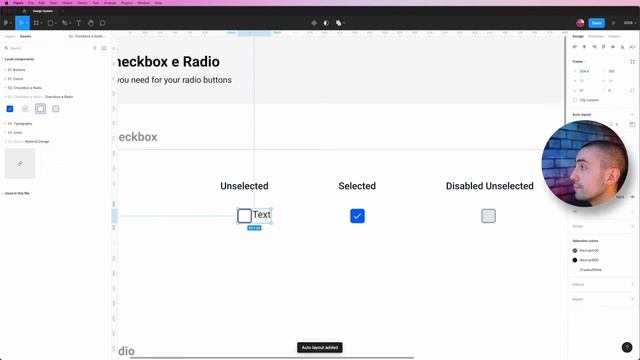Viewport: 640px width, 360px height.
Task: Remove auto layout with minus button
Action: pyautogui.click(x=632, y=115)
